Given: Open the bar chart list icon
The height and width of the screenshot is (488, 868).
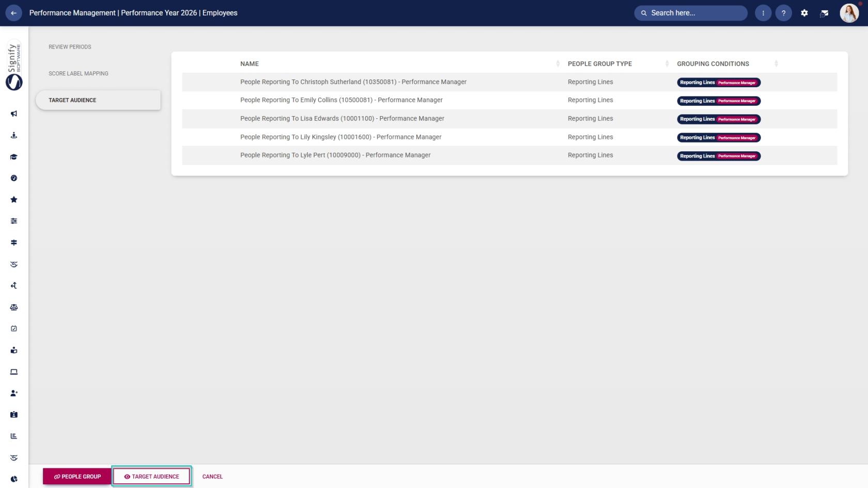Looking at the screenshot, I should click(14, 436).
